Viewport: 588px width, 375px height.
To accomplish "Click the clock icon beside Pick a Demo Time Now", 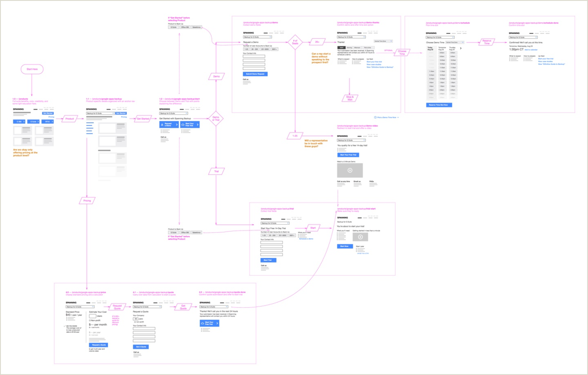I will (x=375, y=117).
